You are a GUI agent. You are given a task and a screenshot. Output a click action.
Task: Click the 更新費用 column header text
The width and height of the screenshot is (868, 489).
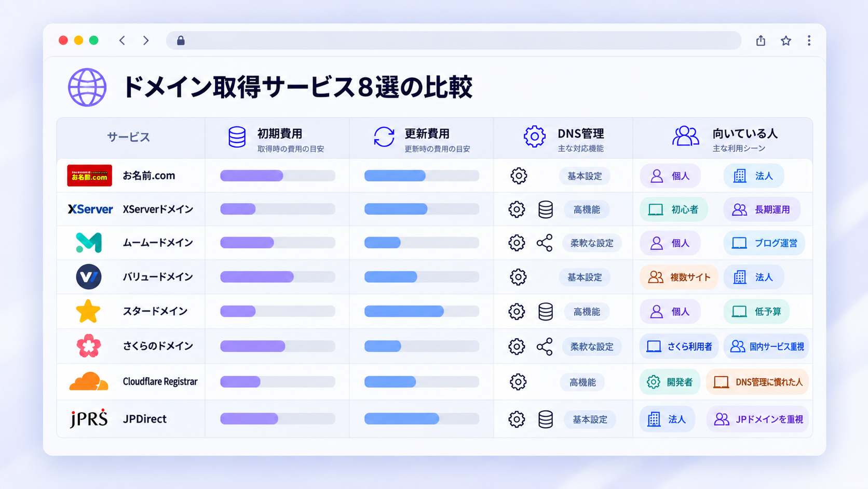(427, 134)
